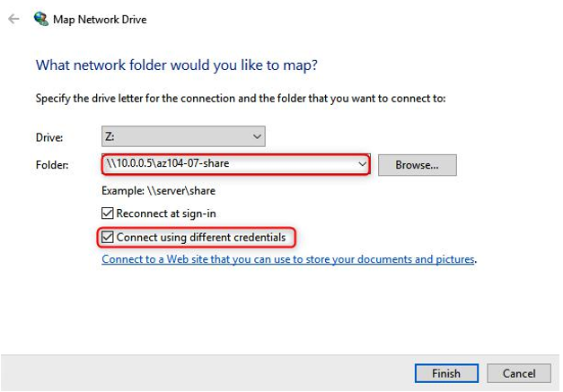Confirm mapping with the Finish button
Screen dimensions: 563x392
coord(446,373)
